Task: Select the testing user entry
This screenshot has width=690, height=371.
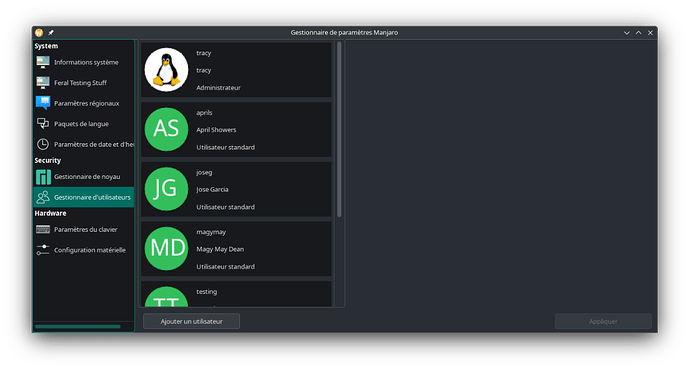Action: pos(236,294)
